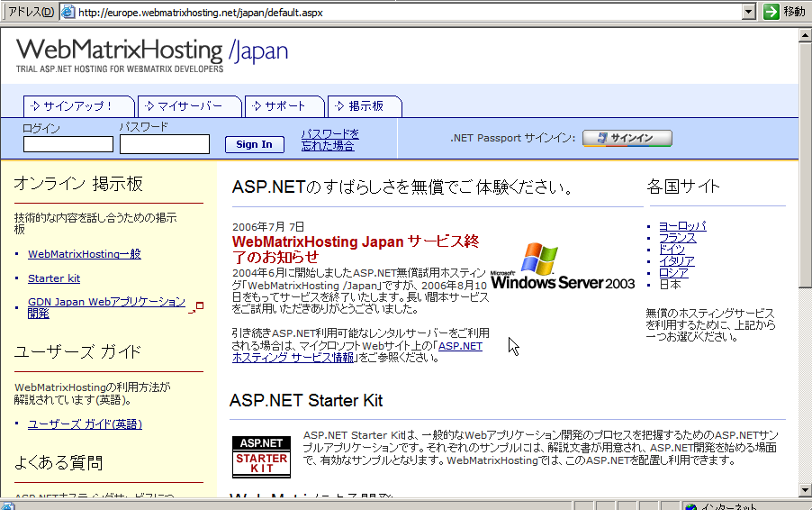Click the オンライン 掲示板 heading
The image size is (812, 510).
[x=78, y=184]
